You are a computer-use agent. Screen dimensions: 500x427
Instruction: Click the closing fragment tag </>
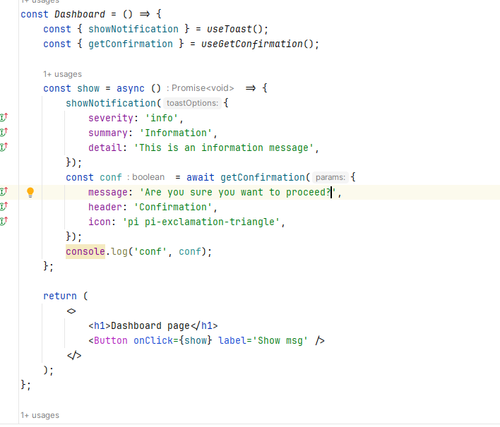pyautogui.click(x=74, y=355)
